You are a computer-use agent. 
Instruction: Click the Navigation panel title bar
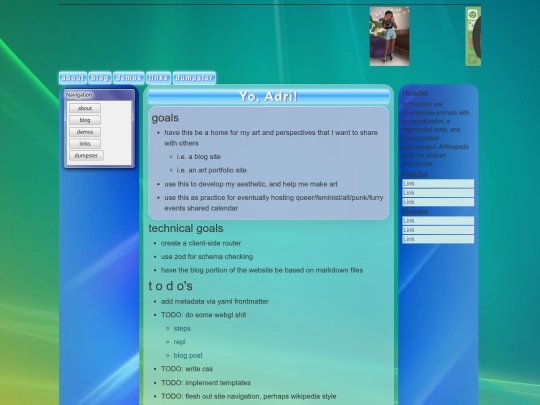pyautogui.click(x=99, y=95)
